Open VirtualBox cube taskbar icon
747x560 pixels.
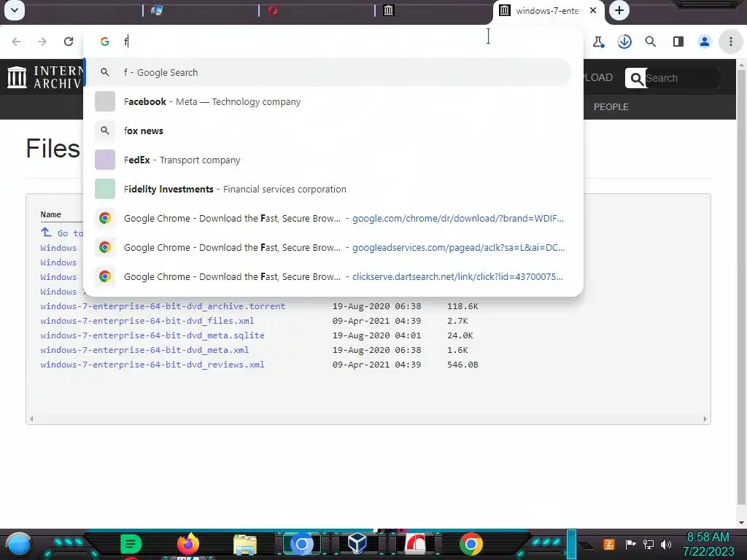[357, 544]
